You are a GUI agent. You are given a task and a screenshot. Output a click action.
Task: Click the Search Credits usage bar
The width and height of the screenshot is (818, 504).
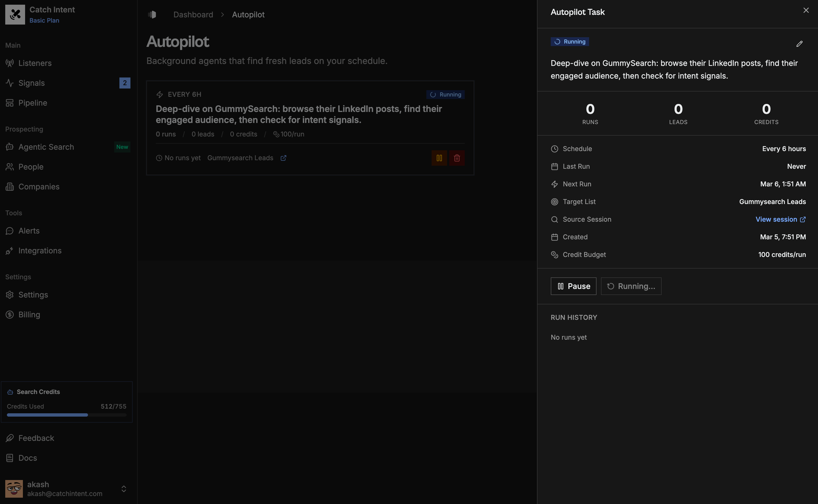[66, 415]
